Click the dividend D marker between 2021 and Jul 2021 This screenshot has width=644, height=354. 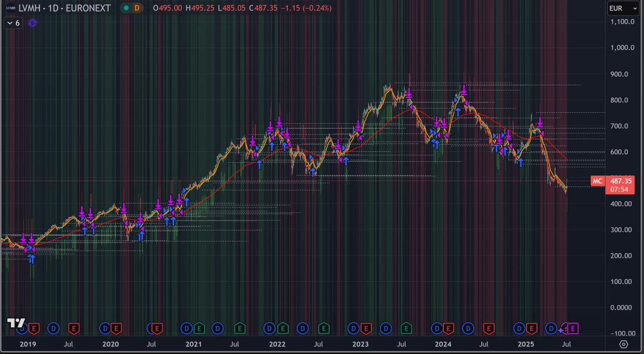coord(218,327)
